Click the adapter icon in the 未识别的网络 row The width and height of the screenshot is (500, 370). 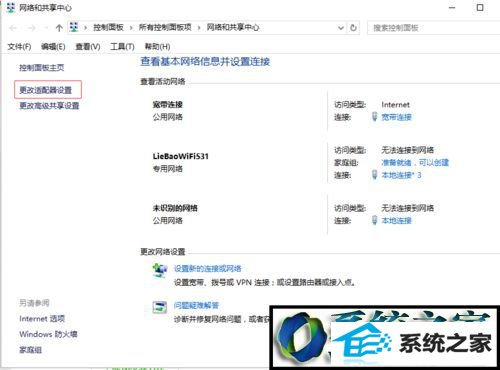[375, 220]
